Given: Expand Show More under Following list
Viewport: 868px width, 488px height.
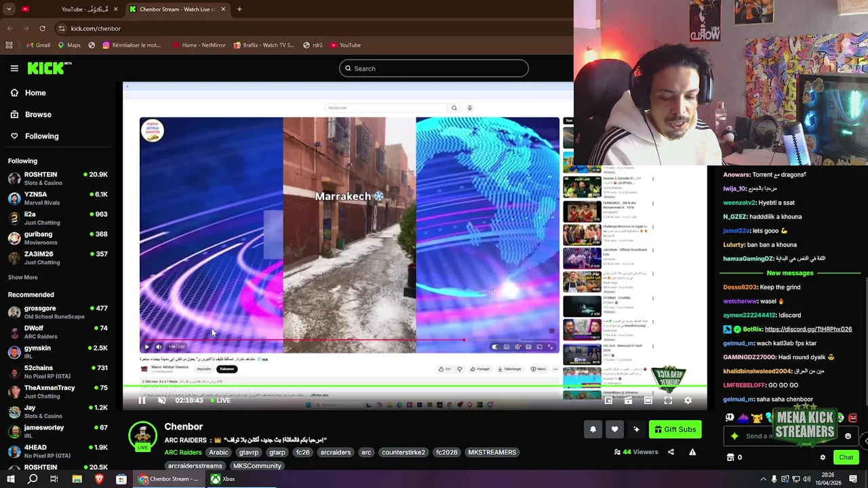Looking at the screenshot, I should coord(22,277).
